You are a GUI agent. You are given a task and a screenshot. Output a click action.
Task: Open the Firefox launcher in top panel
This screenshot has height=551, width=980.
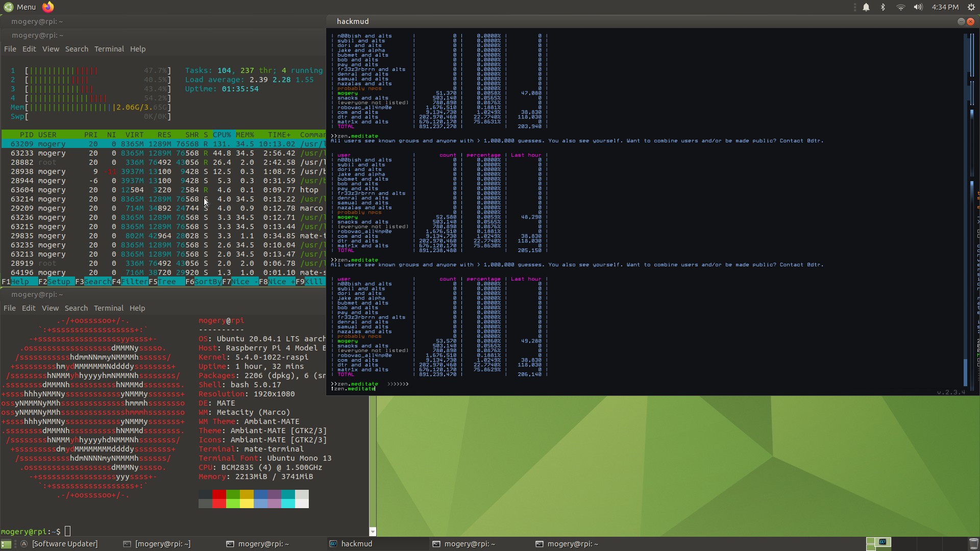(47, 7)
